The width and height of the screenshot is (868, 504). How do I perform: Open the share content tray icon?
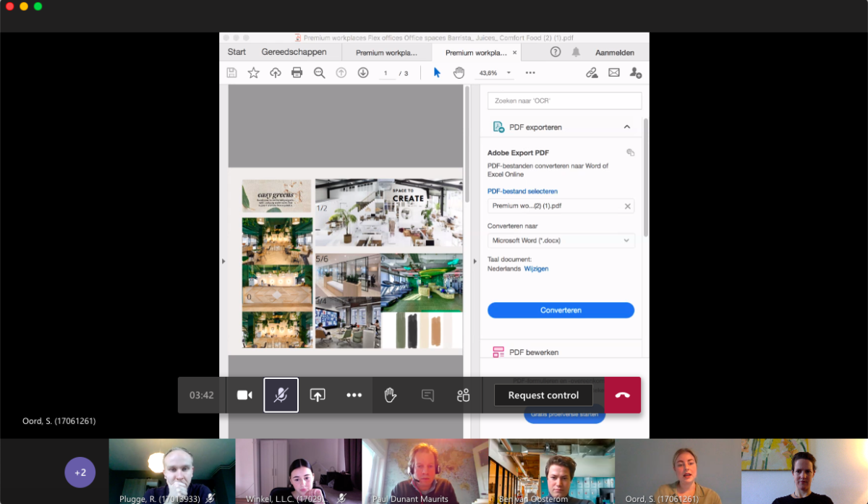pos(318,395)
